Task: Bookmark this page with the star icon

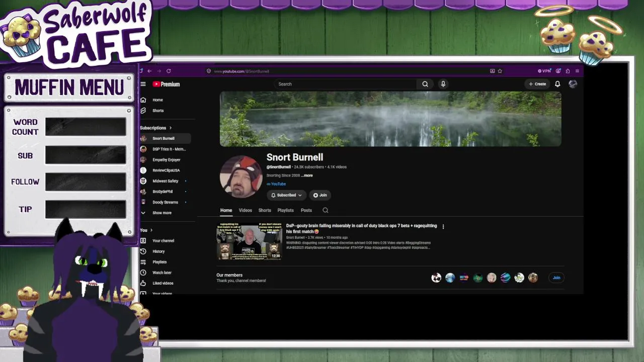Action: point(500,71)
